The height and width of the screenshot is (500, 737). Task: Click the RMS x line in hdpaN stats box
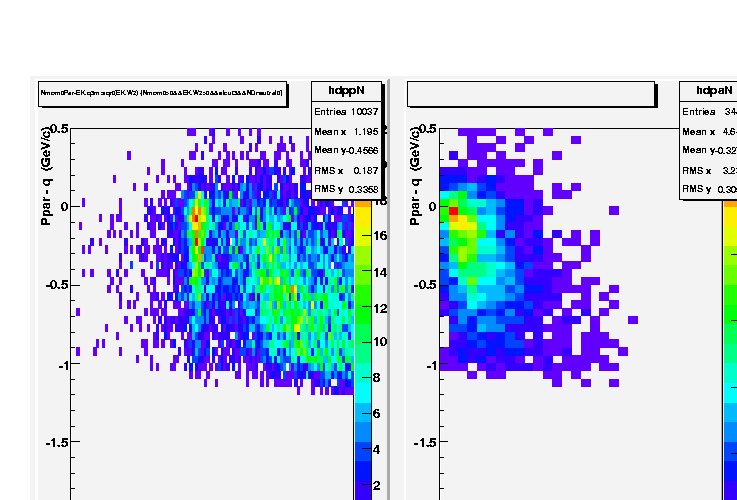point(709,171)
